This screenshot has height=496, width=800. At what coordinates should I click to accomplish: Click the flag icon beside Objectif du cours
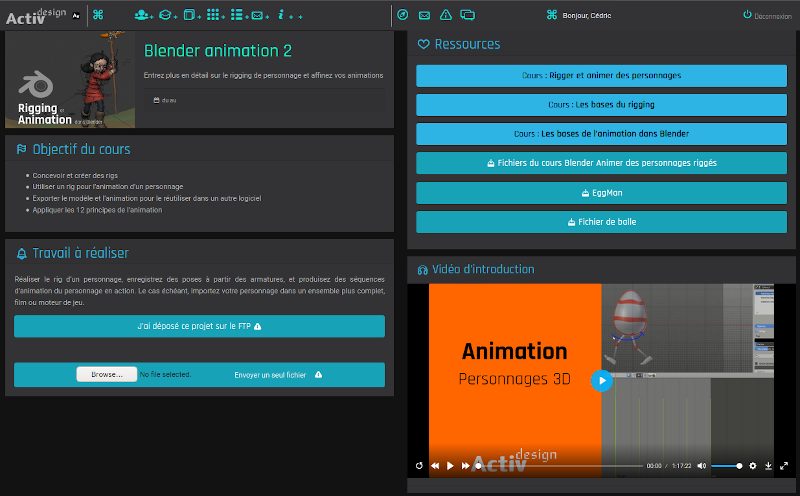(21, 150)
